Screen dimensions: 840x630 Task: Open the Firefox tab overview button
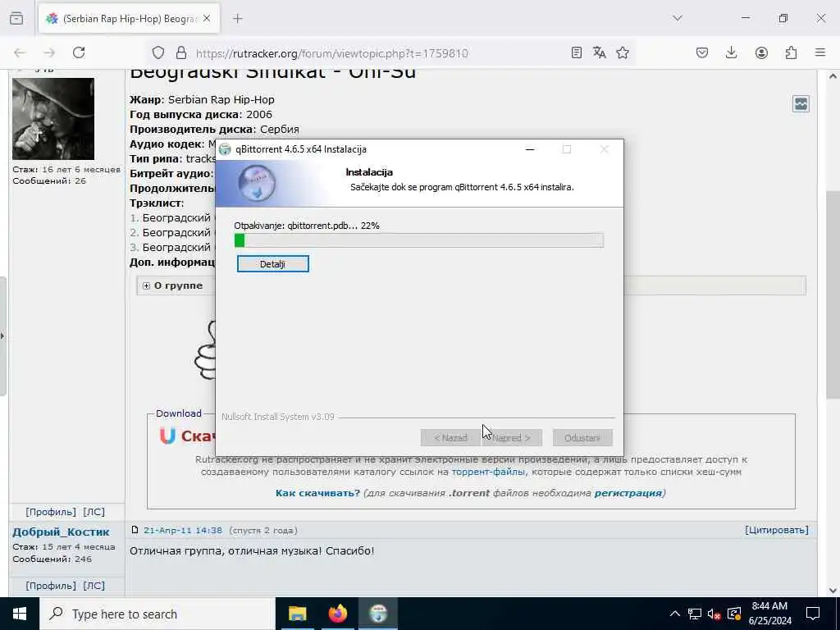[x=16, y=18]
